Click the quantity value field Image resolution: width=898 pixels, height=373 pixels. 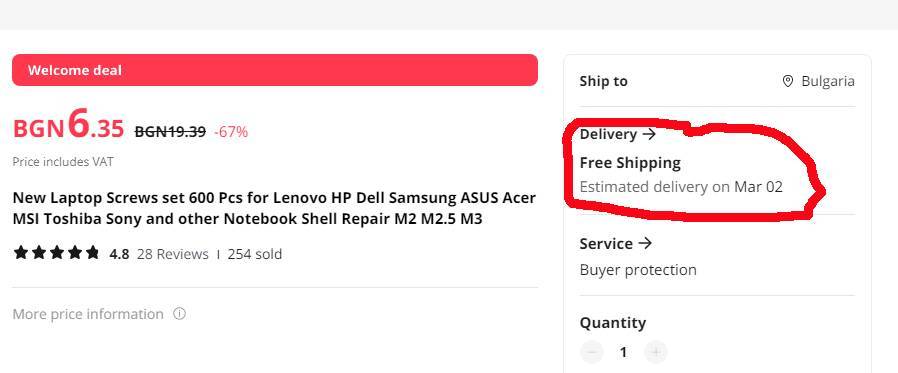click(624, 352)
